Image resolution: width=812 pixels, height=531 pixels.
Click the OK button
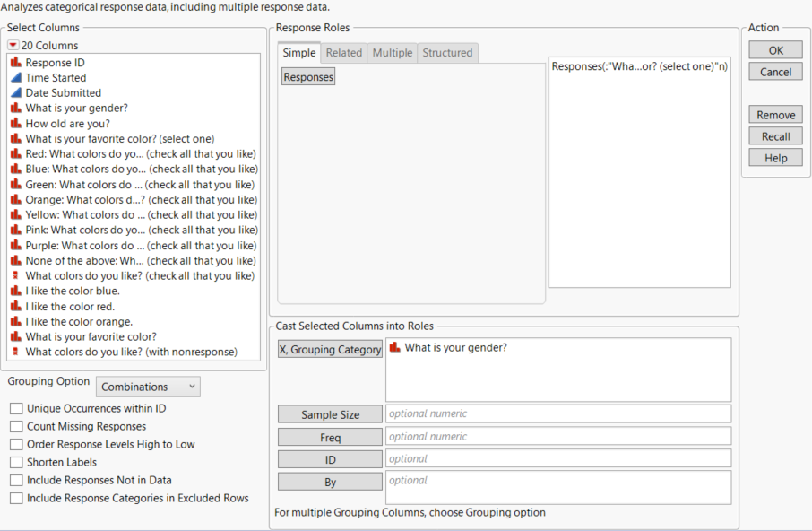pos(774,49)
